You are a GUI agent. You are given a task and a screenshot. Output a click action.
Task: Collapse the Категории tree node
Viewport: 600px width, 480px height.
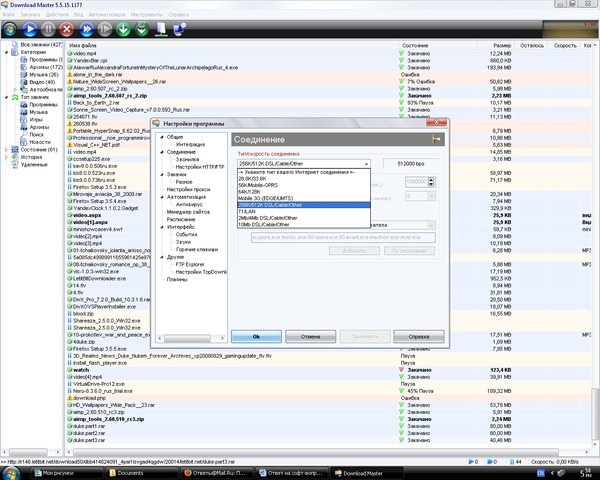pyautogui.click(x=6, y=52)
